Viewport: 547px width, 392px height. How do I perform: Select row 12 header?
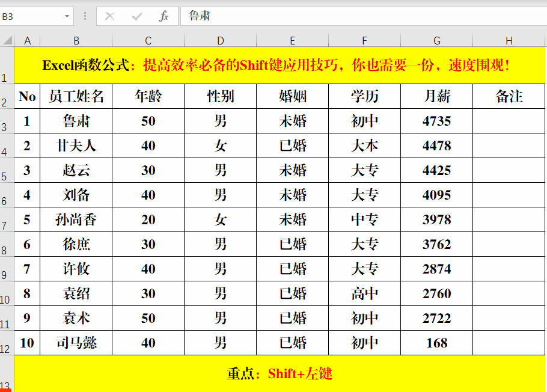point(7,343)
